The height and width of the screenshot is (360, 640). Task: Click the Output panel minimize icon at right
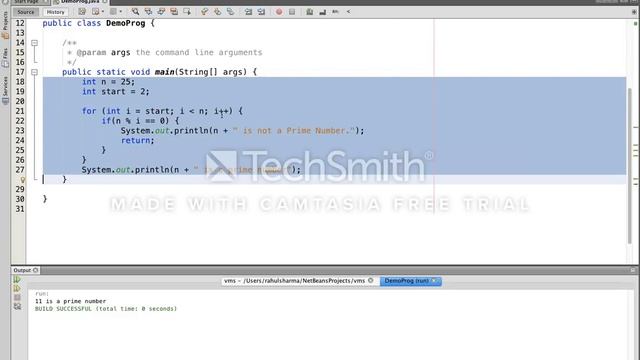tap(633, 270)
